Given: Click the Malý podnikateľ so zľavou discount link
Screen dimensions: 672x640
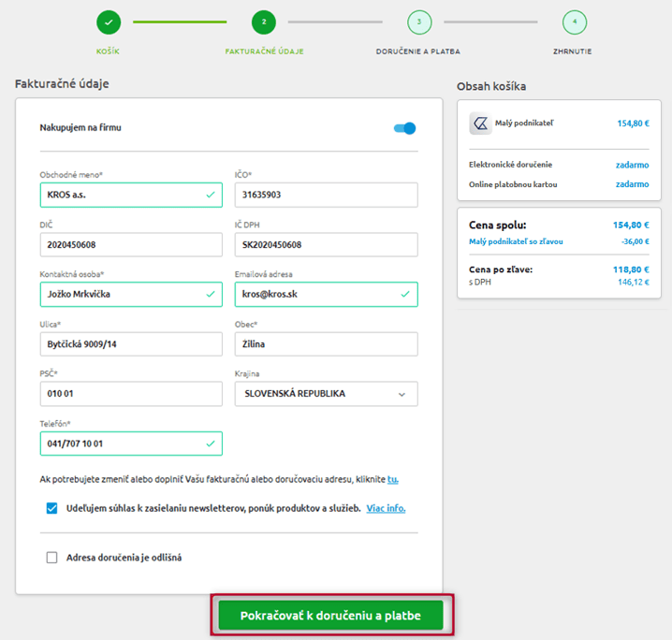Looking at the screenshot, I should coord(516,240).
